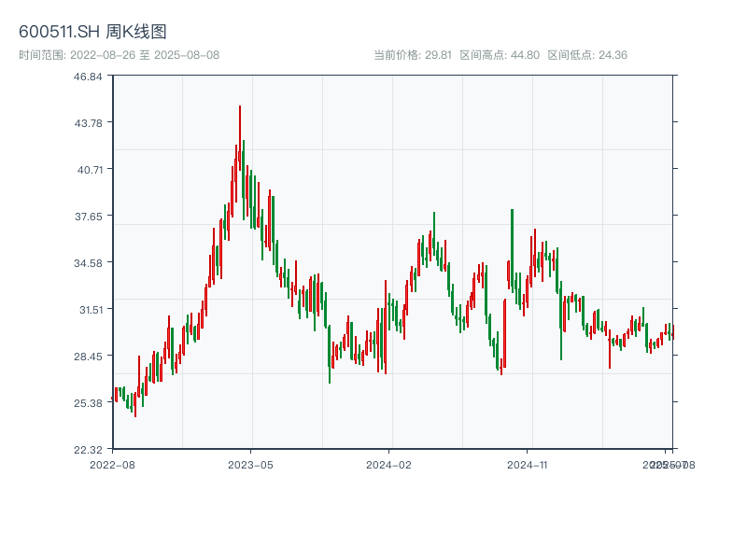747x560 pixels.
Task: Click y-axis label 28.45
Action: click(x=88, y=357)
